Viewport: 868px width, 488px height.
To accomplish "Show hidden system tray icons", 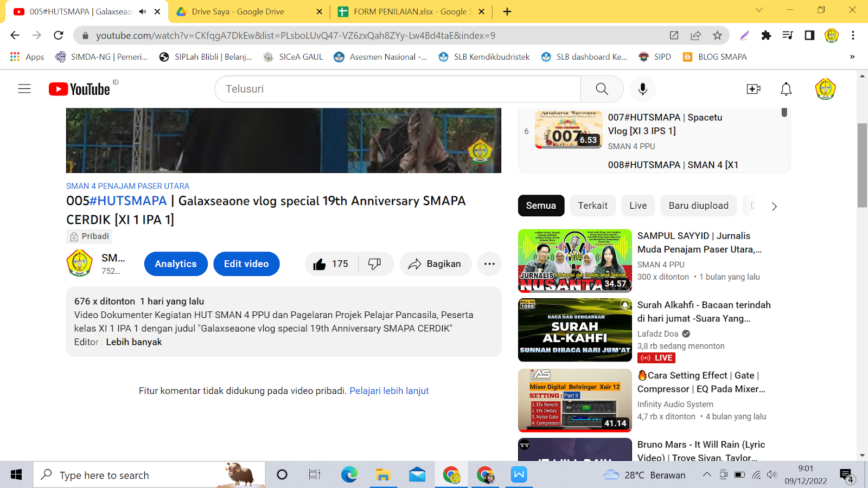I will click(x=706, y=475).
